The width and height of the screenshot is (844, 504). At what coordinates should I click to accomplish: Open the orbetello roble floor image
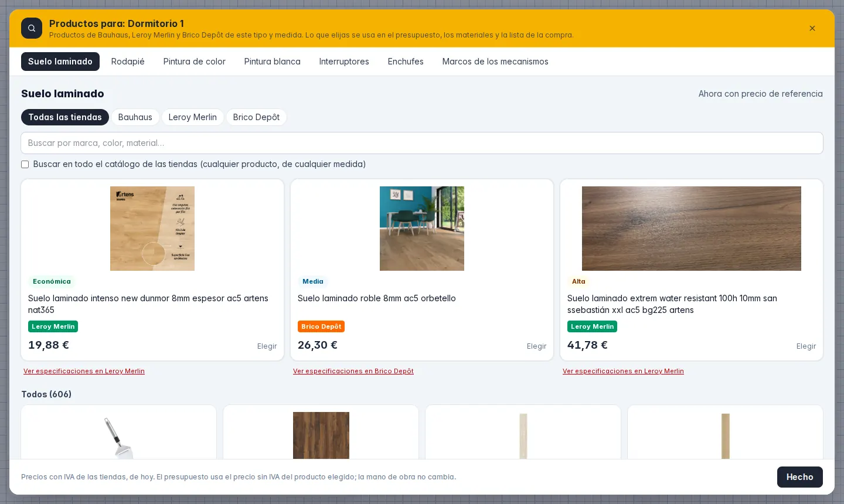coord(422,229)
